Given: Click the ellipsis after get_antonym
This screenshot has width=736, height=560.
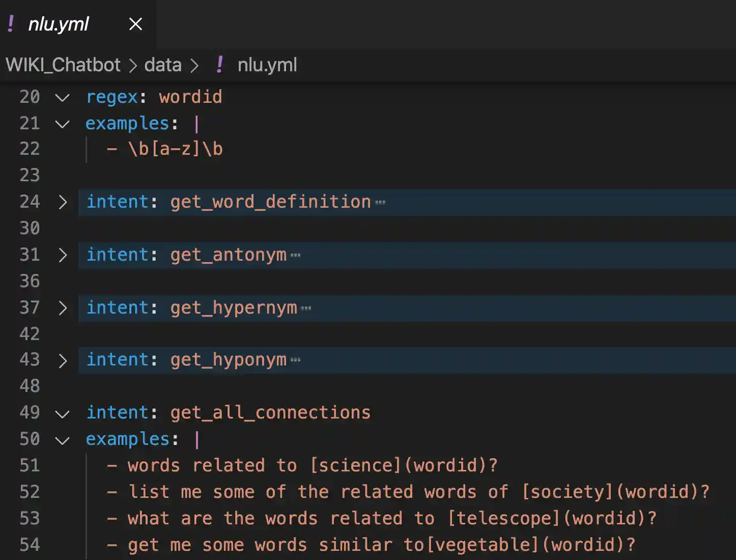Looking at the screenshot, I should pos(295,256).
